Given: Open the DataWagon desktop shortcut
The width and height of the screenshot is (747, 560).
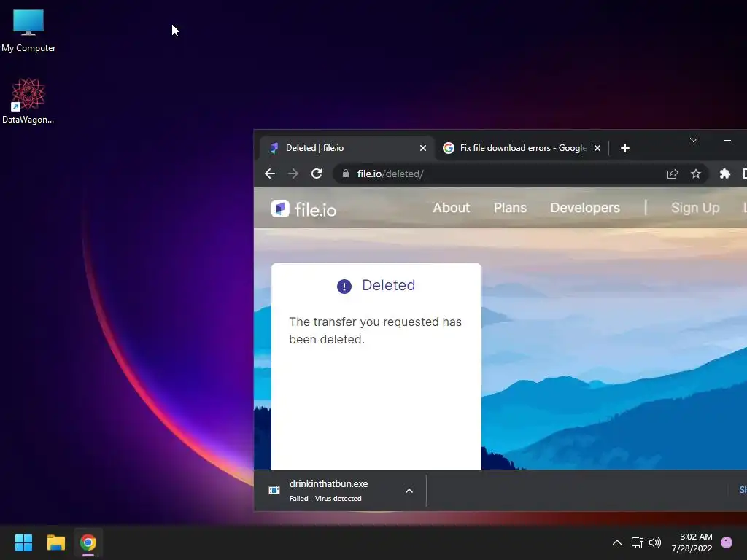Looking at the screenshot, I should point(28,101).
